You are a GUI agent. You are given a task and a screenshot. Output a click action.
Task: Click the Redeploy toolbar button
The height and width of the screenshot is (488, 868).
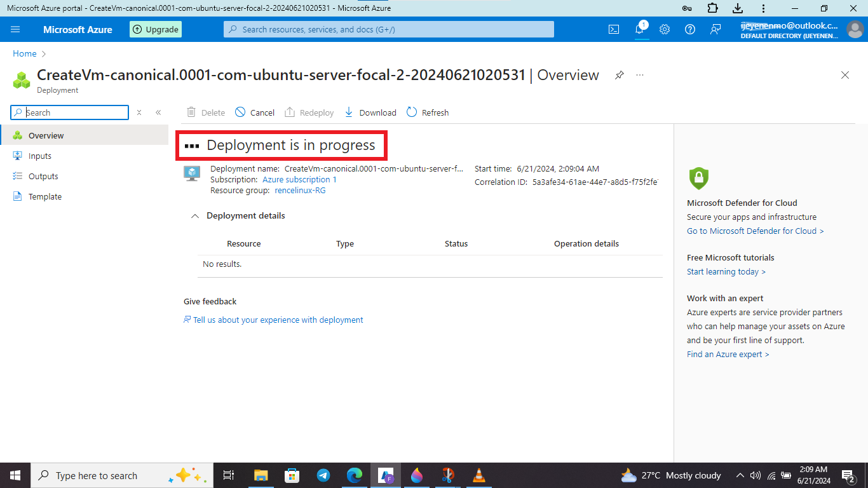pos(309,112)
